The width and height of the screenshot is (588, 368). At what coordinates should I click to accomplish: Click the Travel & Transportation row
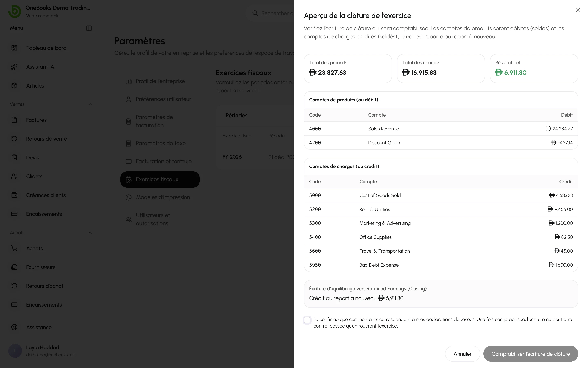point(441,251)
